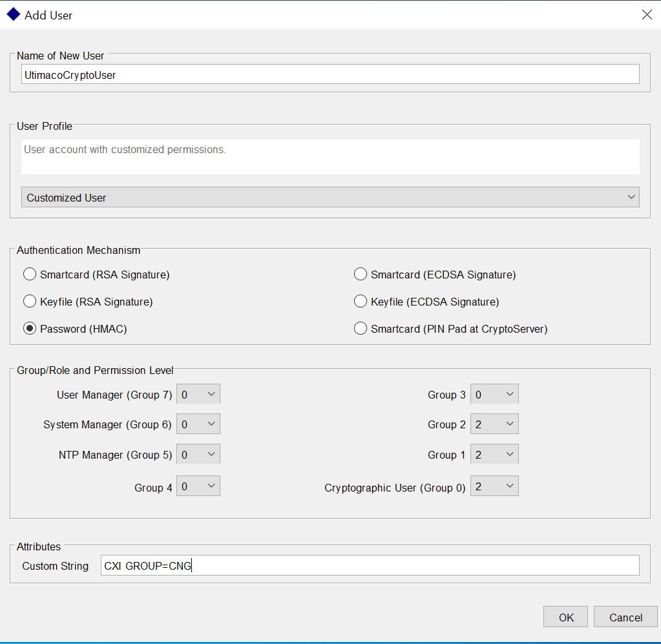Click the Name of New User field
The image size is (661, 644).
(330, 74)
